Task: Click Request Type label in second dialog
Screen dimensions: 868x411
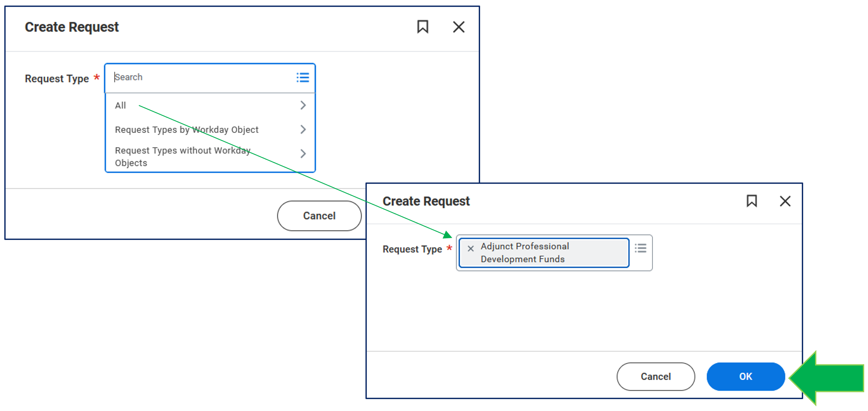Action: 412,249
